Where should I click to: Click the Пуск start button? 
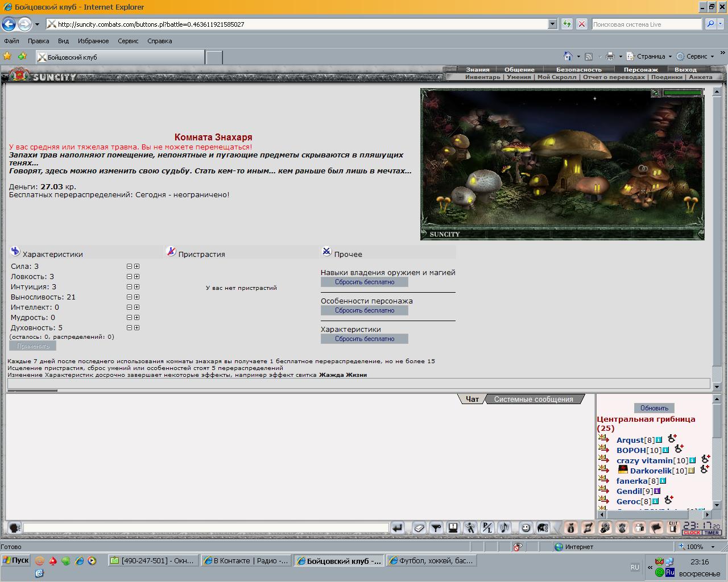click(15, 560)
